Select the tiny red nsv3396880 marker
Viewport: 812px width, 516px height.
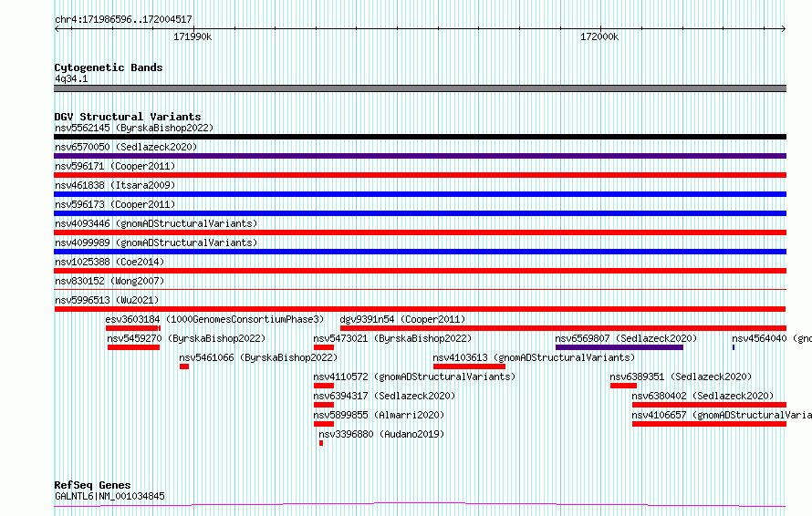[x=321, y=443]
